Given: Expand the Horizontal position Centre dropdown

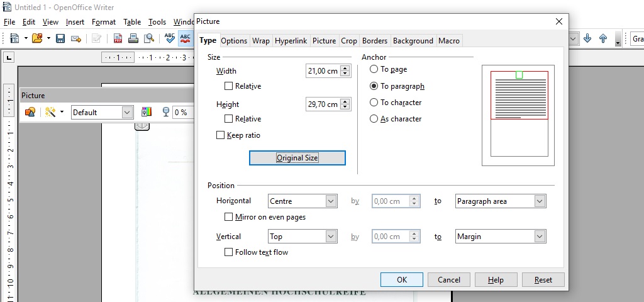Looking at the screenshot, I should point(331,201).
